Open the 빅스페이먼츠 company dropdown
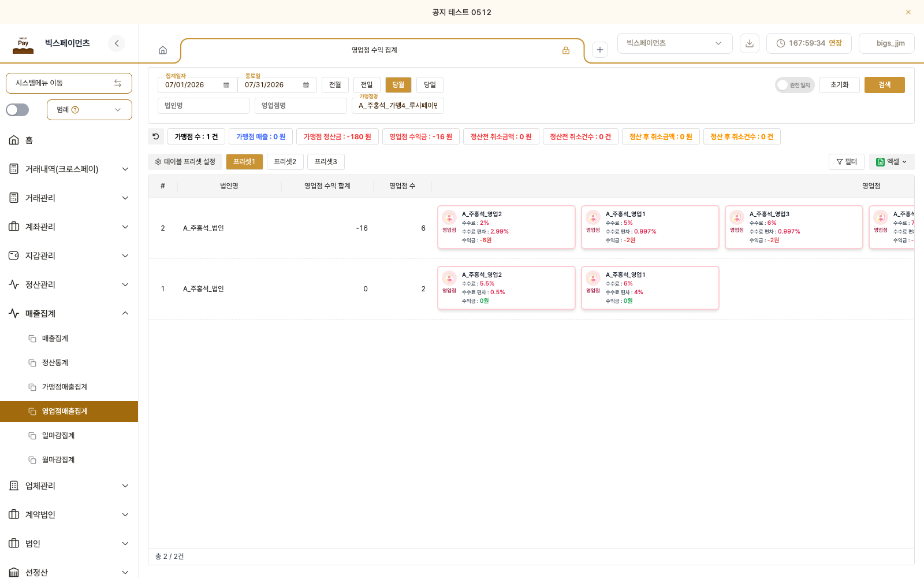 click(x=675, y=43)
